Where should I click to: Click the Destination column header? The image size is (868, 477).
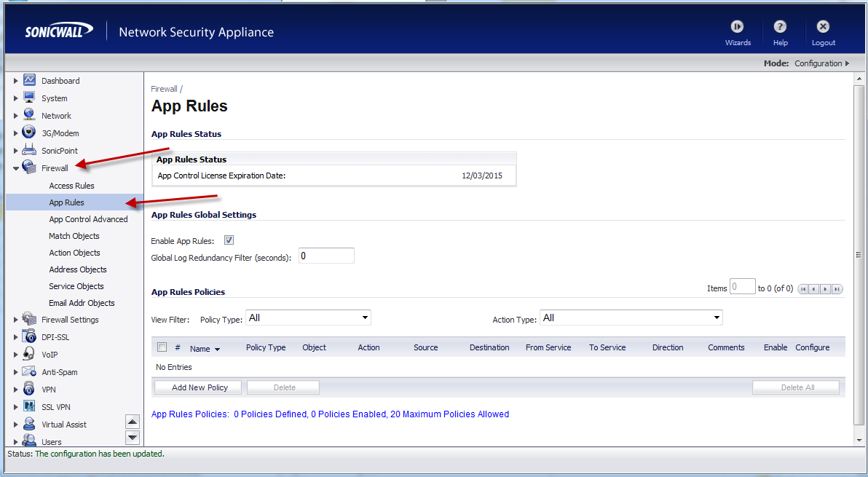point(489,347)
